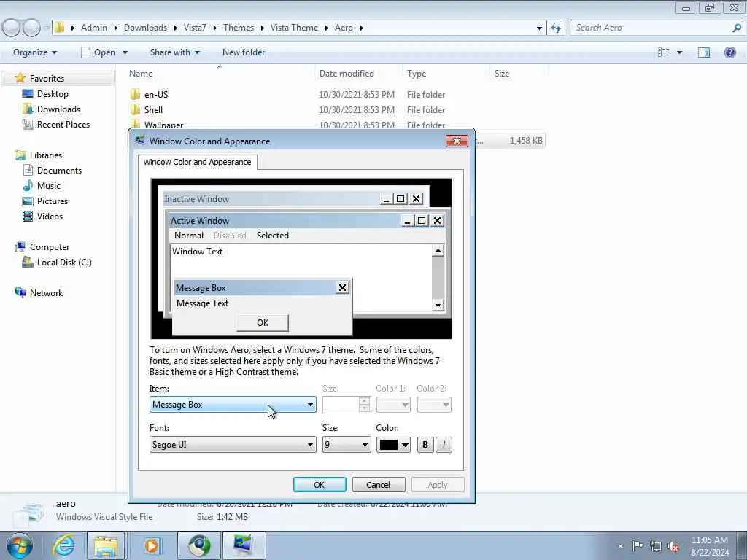Open the address bar history dropdown
Screen dimensions: 747x560
tap(539, 28)
